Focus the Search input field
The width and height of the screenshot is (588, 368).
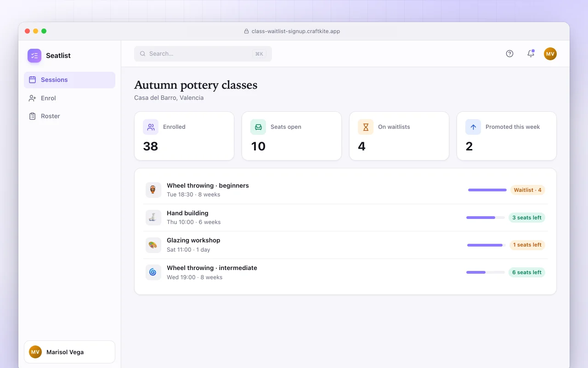[203, 54]
